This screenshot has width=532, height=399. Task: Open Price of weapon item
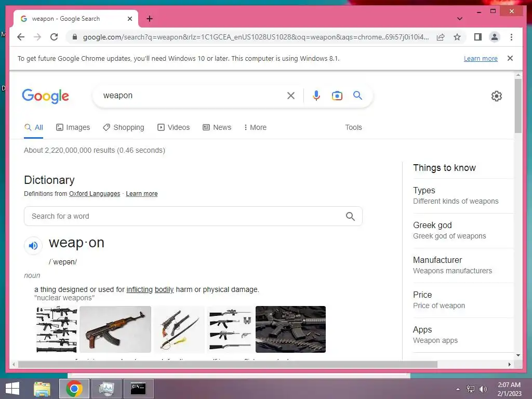tap(463, 300)
